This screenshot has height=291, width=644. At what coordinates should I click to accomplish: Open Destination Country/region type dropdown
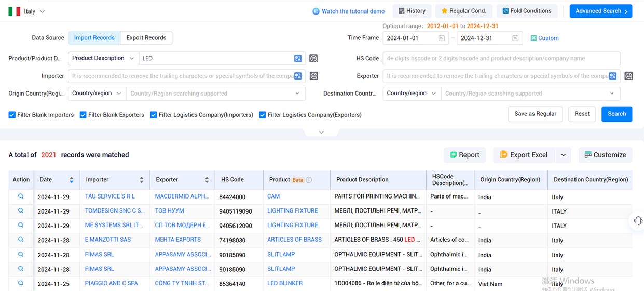click(412, 94)
